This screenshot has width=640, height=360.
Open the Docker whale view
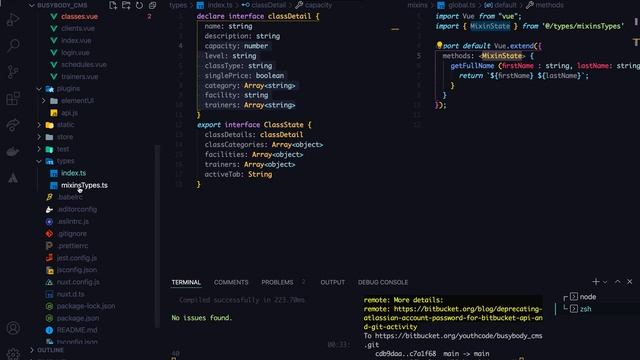pos(13,152)
